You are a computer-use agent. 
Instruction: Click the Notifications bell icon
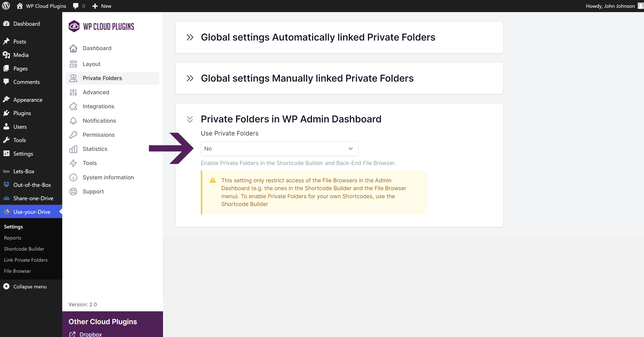pyautogui.click(x=73, y=121)
